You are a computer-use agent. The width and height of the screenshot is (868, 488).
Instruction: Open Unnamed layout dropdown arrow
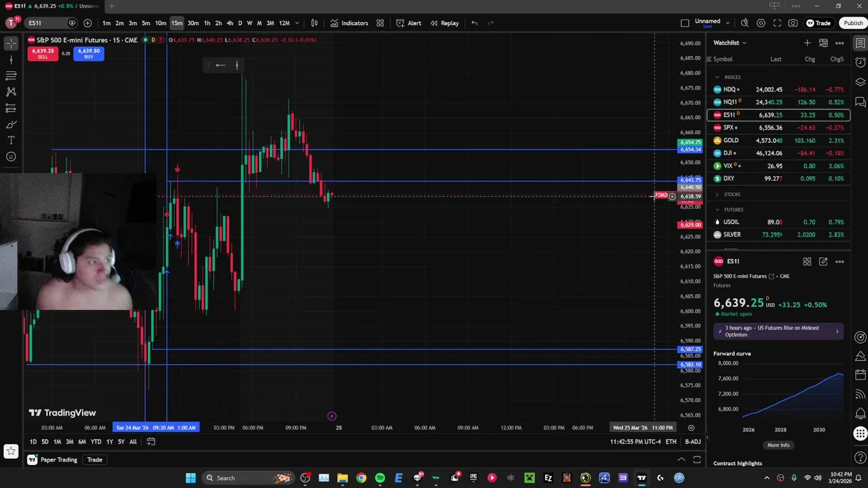(728, 22)
